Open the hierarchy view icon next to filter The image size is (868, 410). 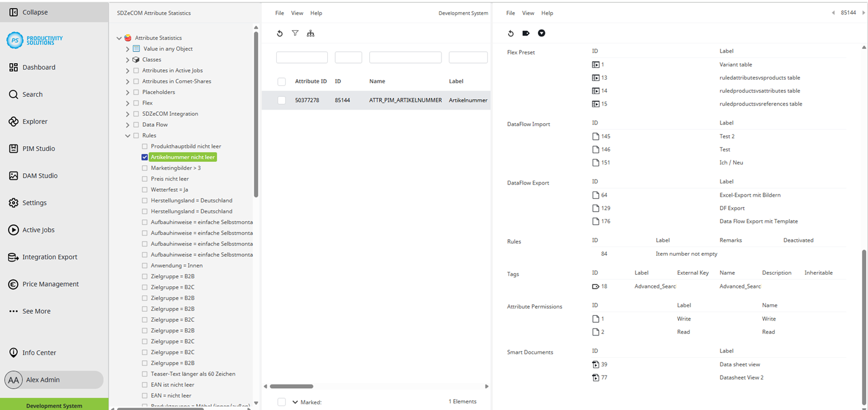click(311, 33)
